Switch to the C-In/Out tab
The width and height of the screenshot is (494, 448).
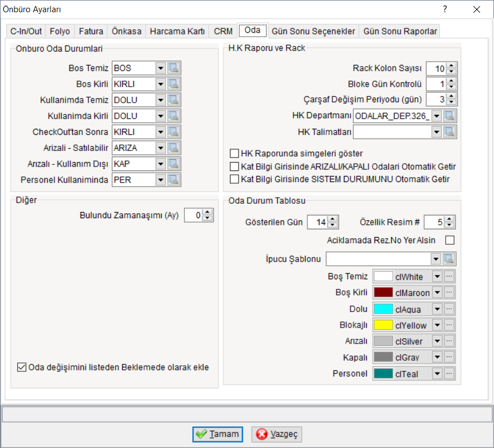26,32
